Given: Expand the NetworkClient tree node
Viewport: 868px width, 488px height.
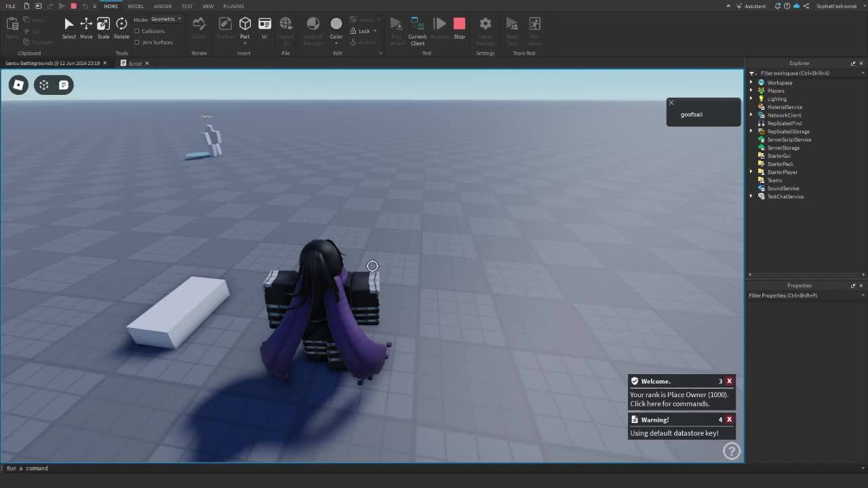Looking at the screenshot, I should (x=751, y=115).
